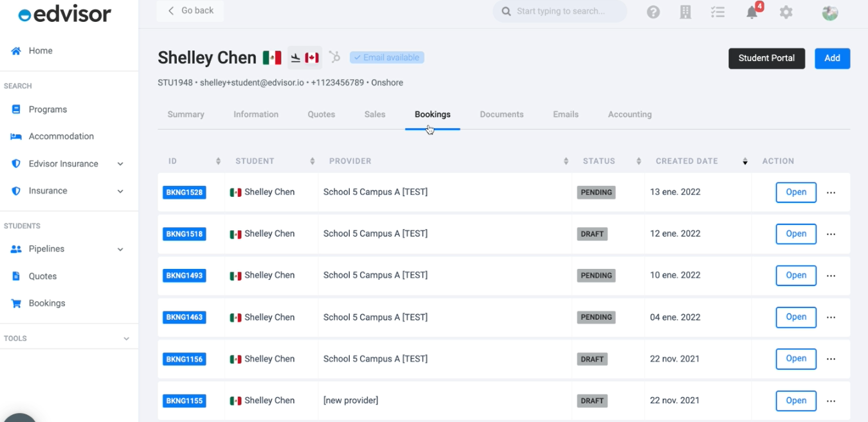Switch to the Information tab
The width and height of the screenshot is (868, 422).
pyautogui.click(x=256, y=115)
